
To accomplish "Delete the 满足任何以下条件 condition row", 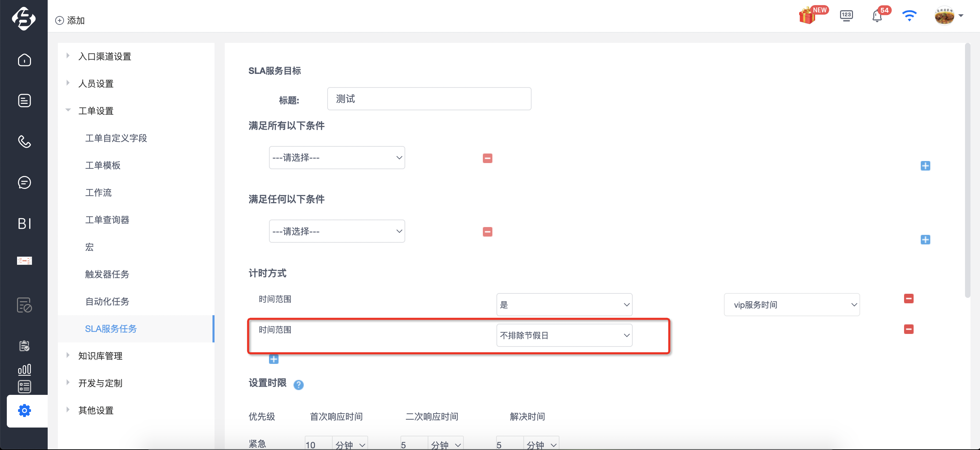I will (487, 232).
